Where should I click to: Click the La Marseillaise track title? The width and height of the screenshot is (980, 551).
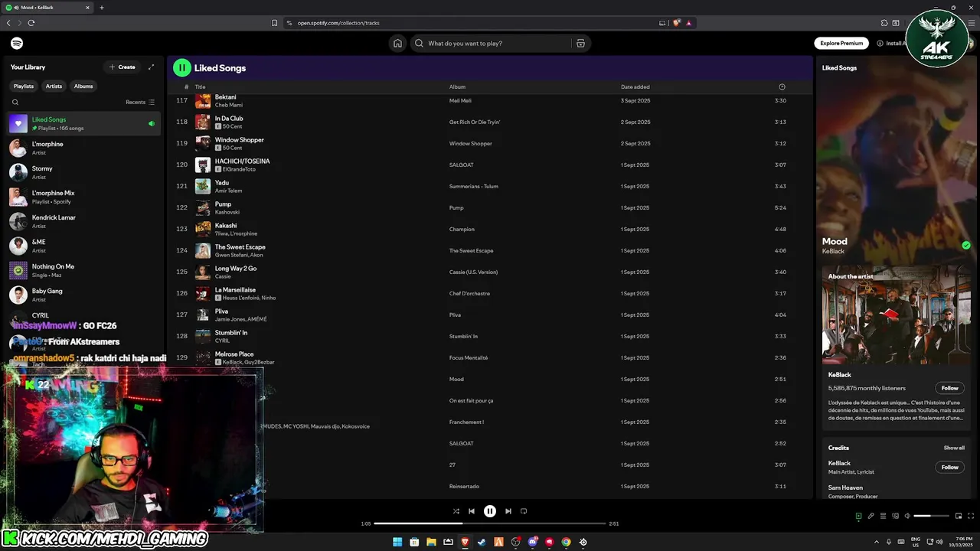click(x=235, y=290)
